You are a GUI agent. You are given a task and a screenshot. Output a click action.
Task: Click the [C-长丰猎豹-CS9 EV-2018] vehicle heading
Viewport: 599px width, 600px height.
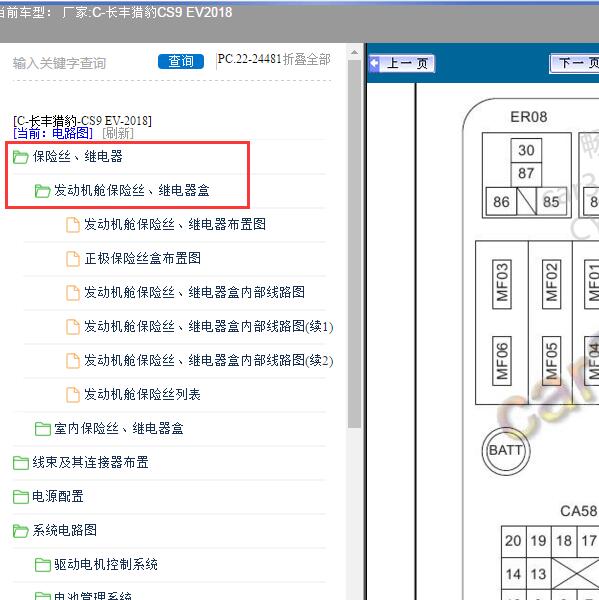pos(82,121)
